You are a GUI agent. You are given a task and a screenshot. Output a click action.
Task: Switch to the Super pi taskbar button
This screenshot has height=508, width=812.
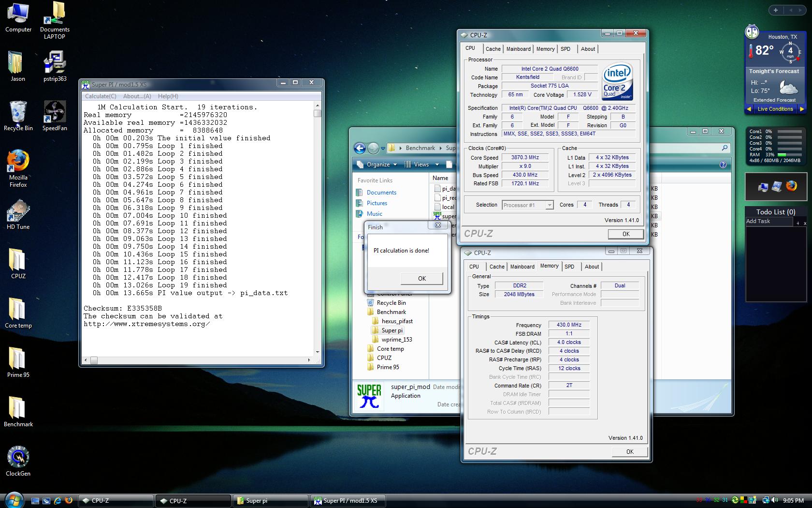click(x=271, y=501)
